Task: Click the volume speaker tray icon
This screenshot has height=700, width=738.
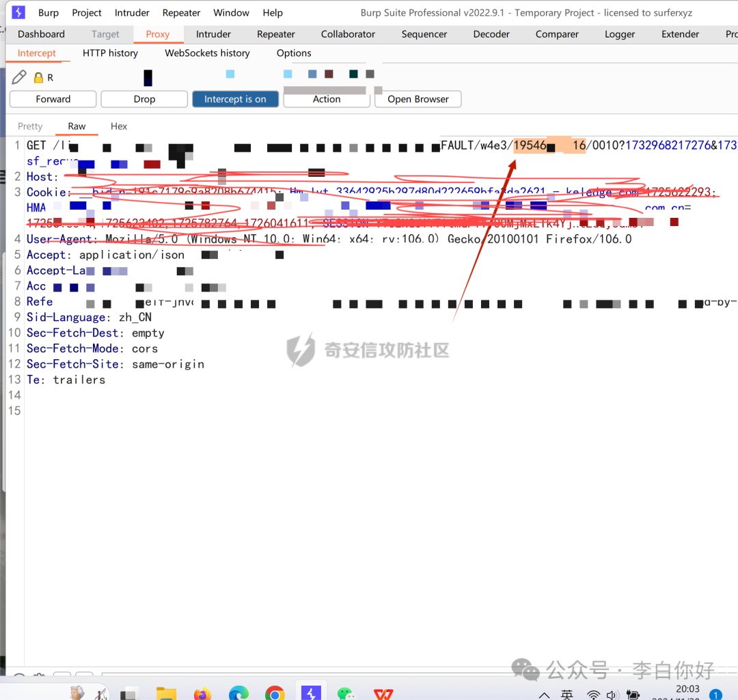Action: (x=612, y=695)
